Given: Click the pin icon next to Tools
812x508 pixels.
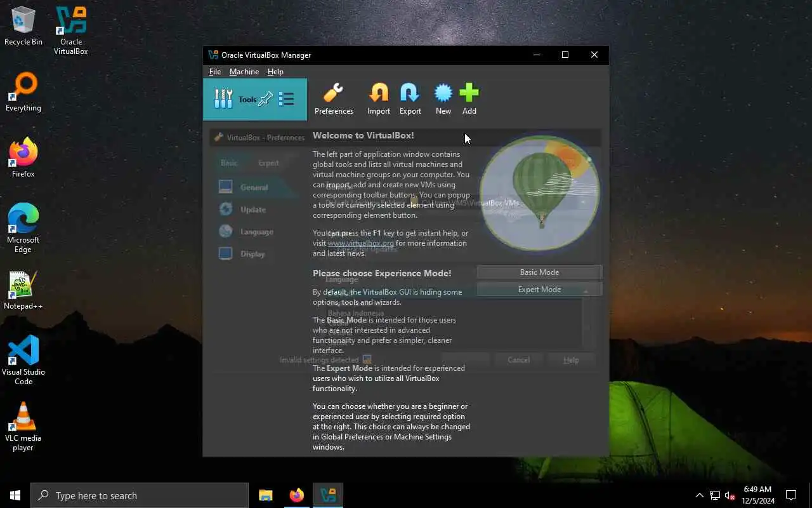Looking at the screenshot, I should (266, 99).
